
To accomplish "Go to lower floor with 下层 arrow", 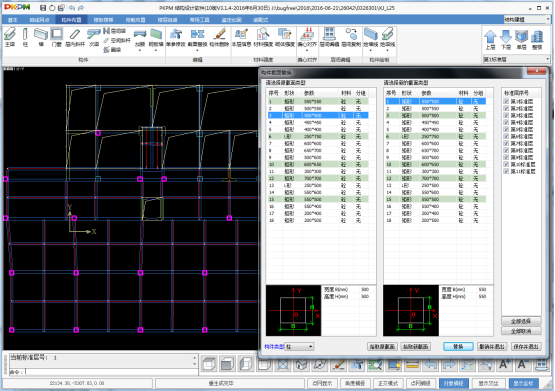I will (x=506, y=39).
